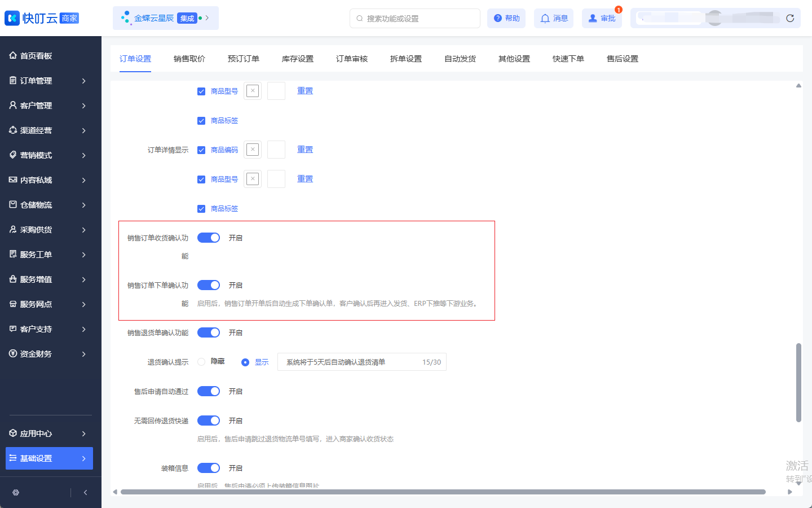Select the 隐藏 radio option
The width and height of the screenshot is (812, 508).
201,362
